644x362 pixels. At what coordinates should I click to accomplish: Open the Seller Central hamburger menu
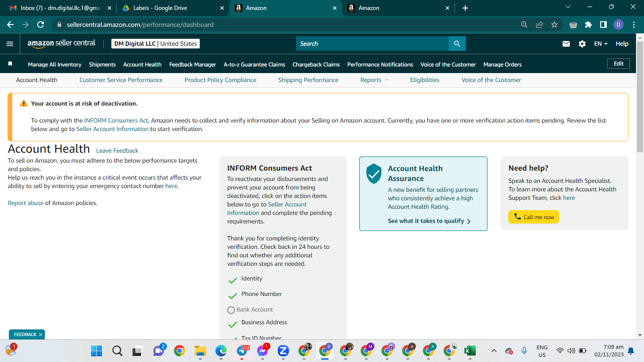pyautogui.click(x=10, y=44)
